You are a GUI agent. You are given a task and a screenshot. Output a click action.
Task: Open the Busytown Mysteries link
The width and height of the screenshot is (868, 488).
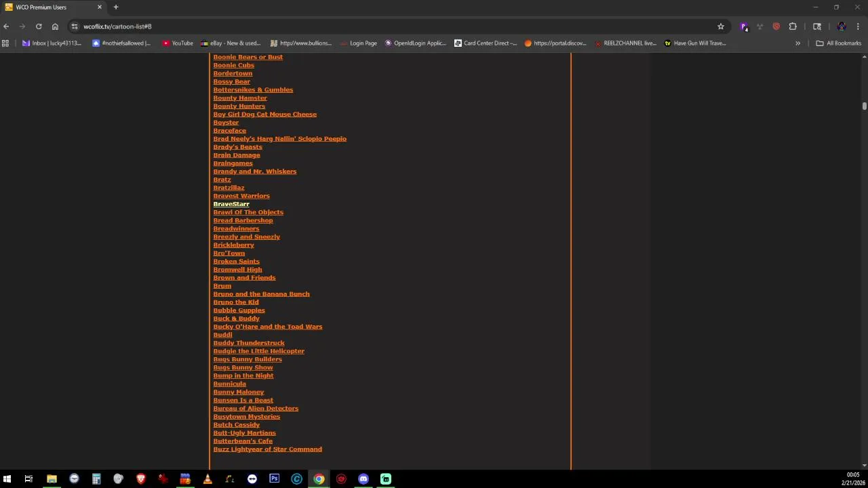tap(246, 417)
